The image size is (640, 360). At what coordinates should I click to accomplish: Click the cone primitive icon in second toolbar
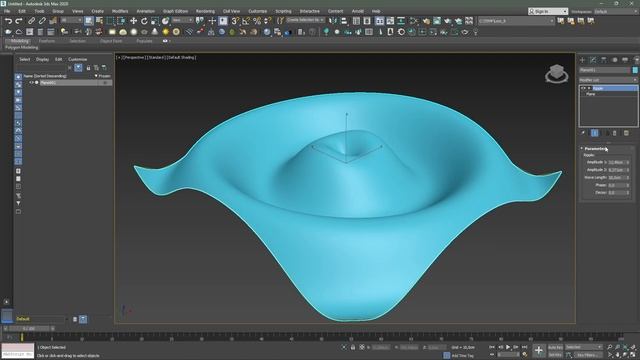155,32
